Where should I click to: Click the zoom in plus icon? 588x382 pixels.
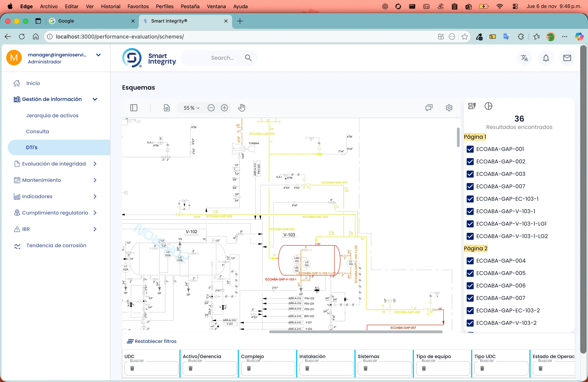tap(224, 108)
